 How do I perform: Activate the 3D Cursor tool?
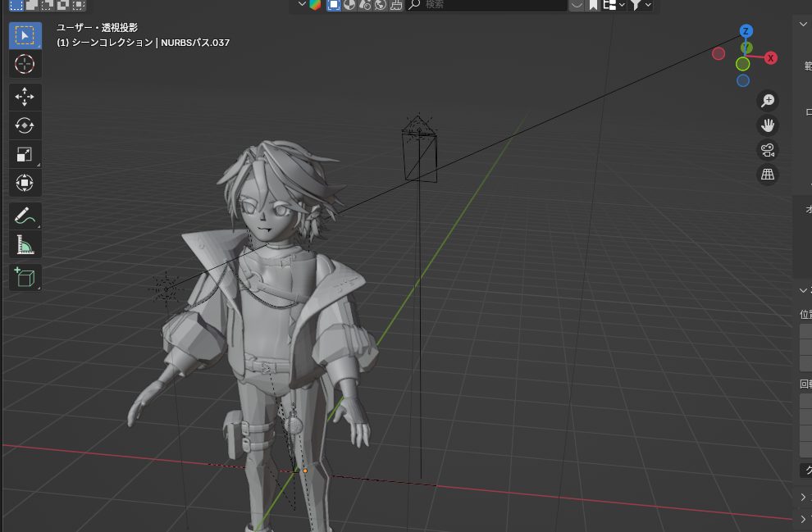click(x=25, y=64)
